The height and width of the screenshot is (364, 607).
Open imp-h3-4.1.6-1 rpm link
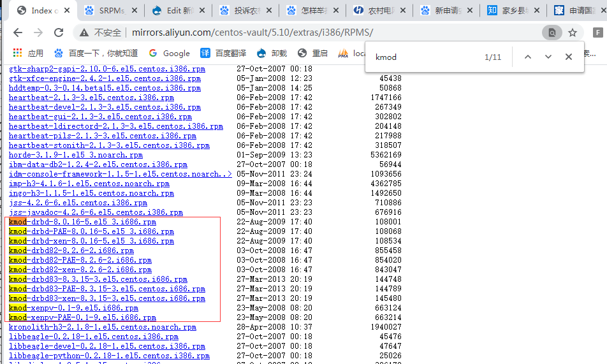pos(89,184)
